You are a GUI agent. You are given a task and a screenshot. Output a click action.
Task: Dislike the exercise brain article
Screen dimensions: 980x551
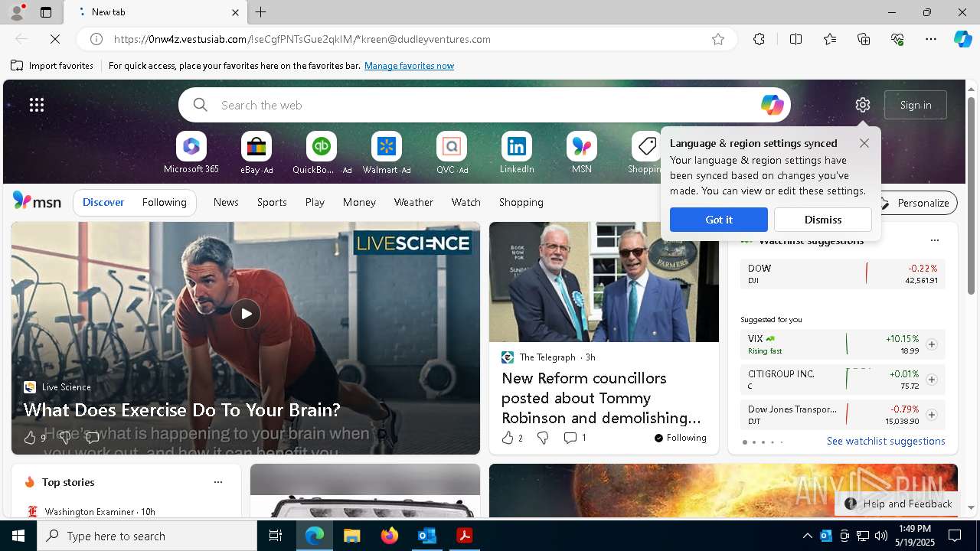click(x=65, y=438)
